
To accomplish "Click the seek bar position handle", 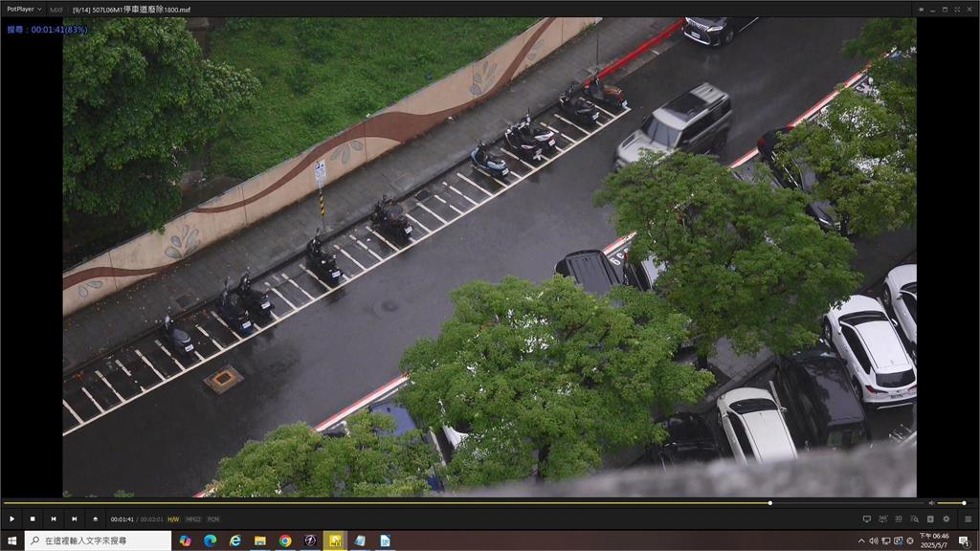I will click(x=769, y=502).
